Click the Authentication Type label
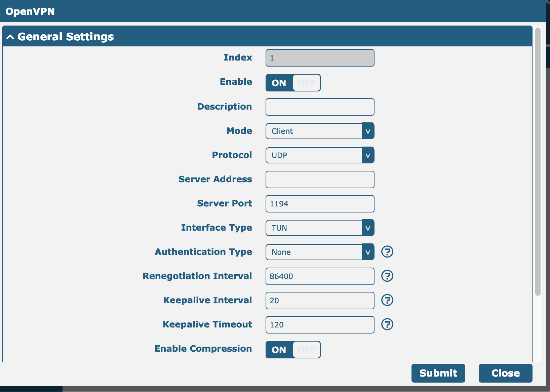This screenshot has width=550, height=392. (203, 252)
